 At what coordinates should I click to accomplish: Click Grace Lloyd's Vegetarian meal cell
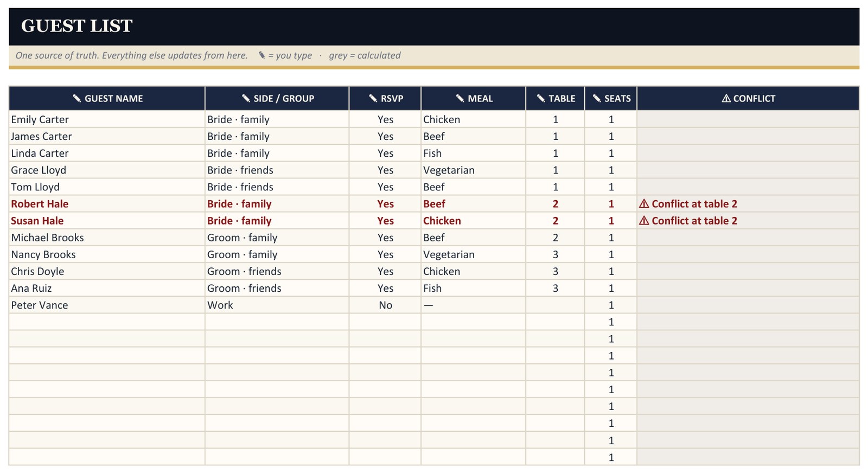473,170
